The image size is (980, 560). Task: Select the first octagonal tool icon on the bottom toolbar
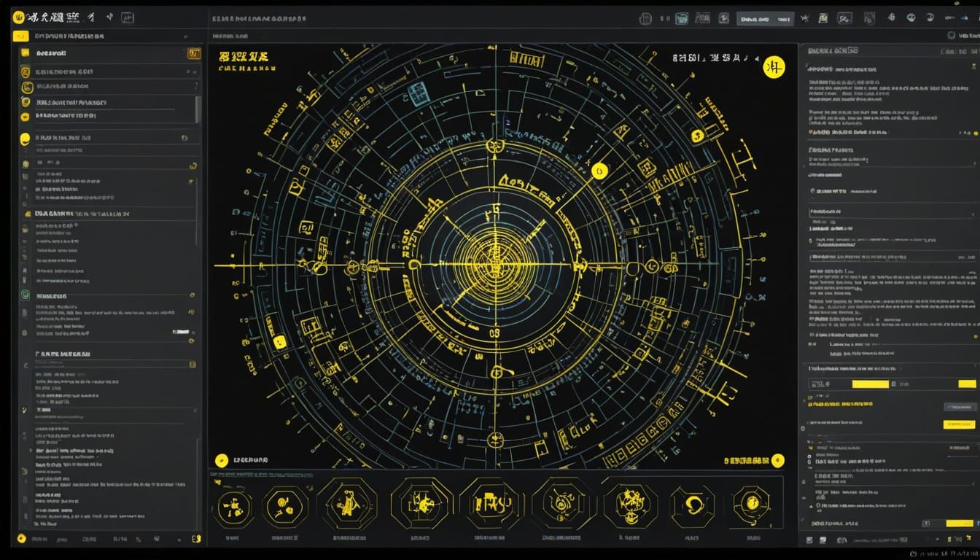[233, 505]
